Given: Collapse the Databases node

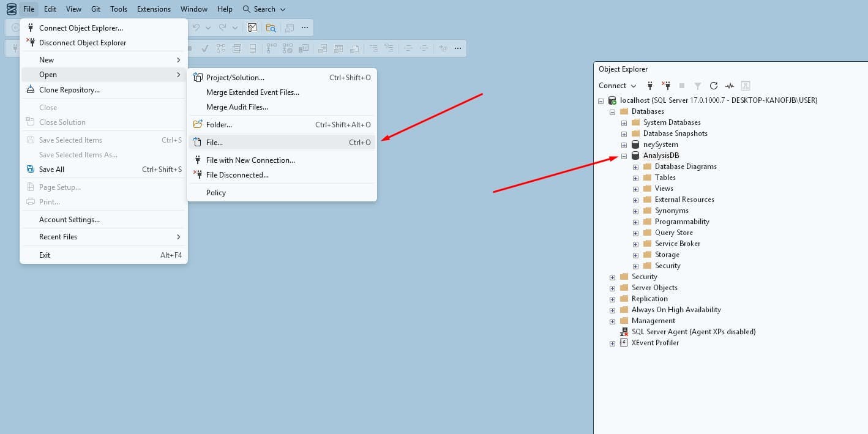Looking at the screenshot, I should coord(612,111).
